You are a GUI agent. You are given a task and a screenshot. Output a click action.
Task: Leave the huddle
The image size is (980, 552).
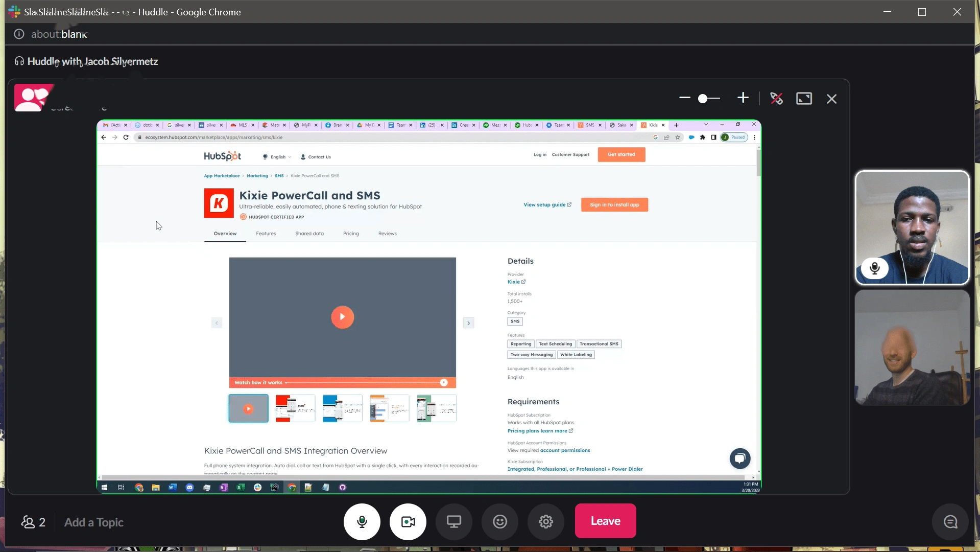click(605, 521)
